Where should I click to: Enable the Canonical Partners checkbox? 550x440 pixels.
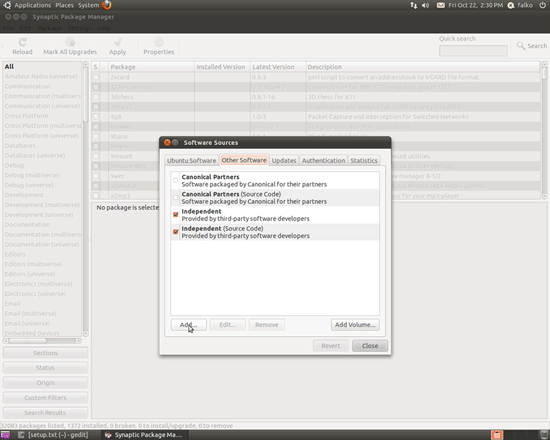click(175, 180)
